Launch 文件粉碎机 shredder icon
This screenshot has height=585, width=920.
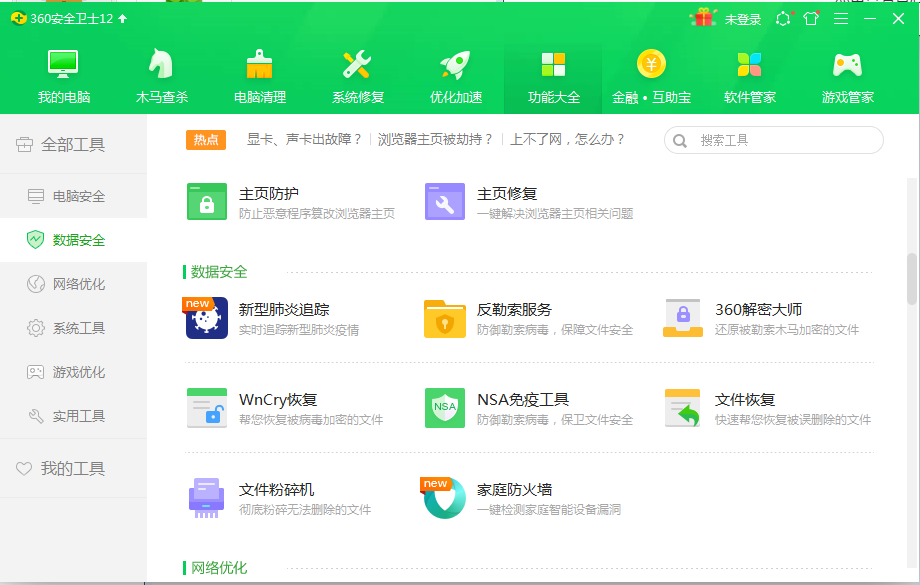pyautogui.click(x=206, y=498)
